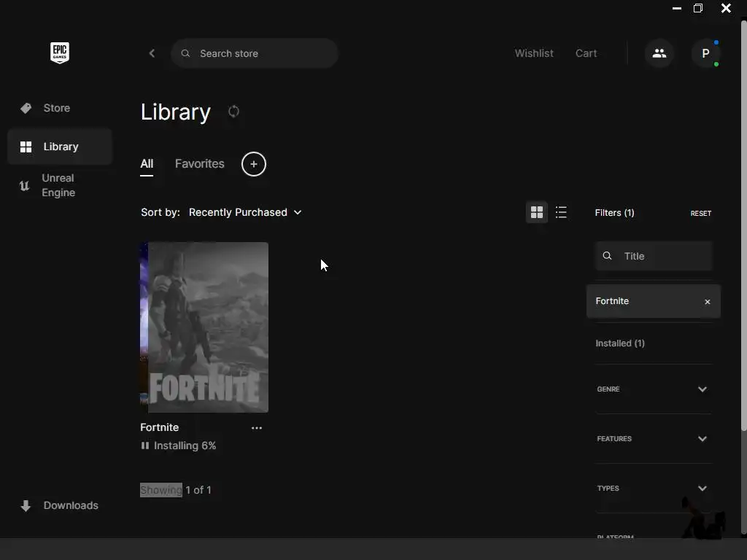
Task: Select Library in the sidebar
Action: [x=60, y=147]
